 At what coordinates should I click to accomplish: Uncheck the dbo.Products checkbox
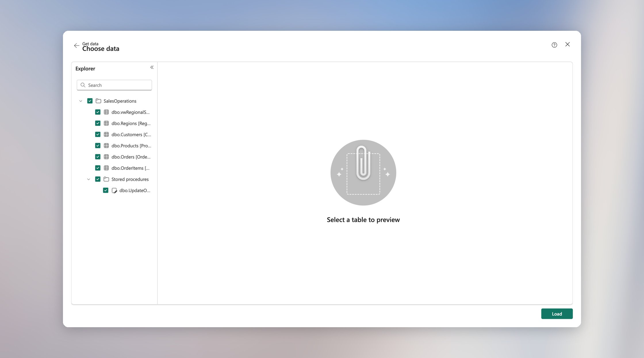pos(98,146)
